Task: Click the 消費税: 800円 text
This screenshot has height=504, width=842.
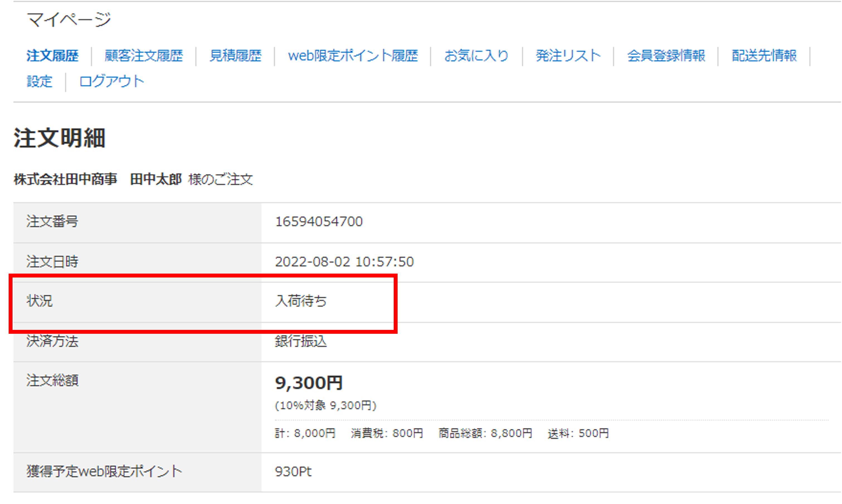Action: 387,433
